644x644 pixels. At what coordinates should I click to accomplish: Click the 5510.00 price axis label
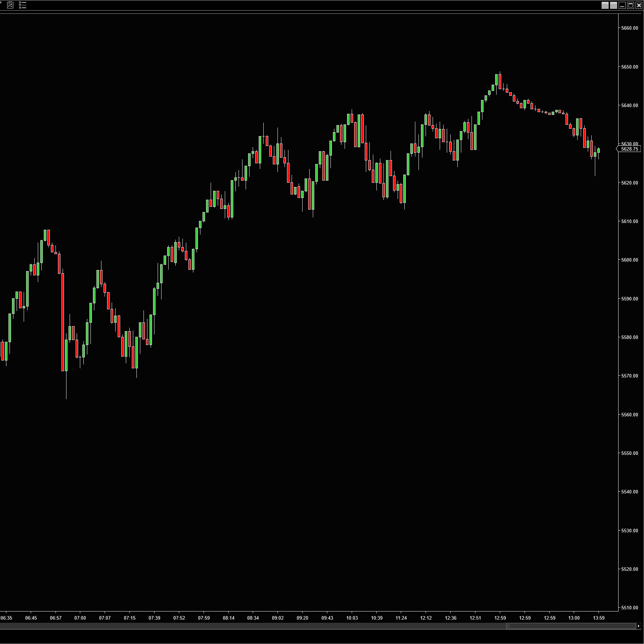coord(630,608)
